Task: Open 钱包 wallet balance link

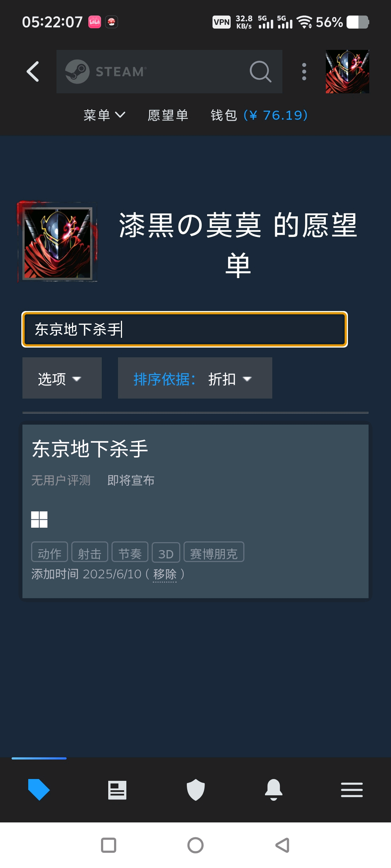Action: click(x=259, y=115)
